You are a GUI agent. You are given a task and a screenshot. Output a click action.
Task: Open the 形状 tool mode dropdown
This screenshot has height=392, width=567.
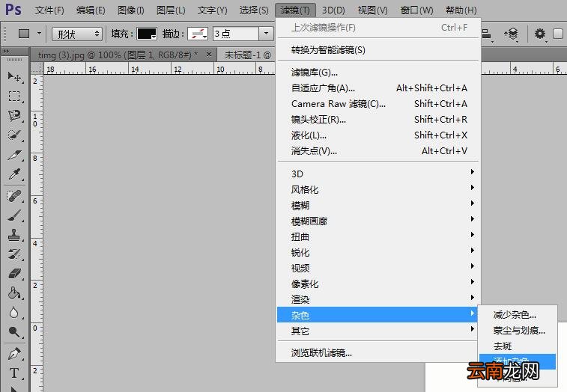(x=76, y=34)
